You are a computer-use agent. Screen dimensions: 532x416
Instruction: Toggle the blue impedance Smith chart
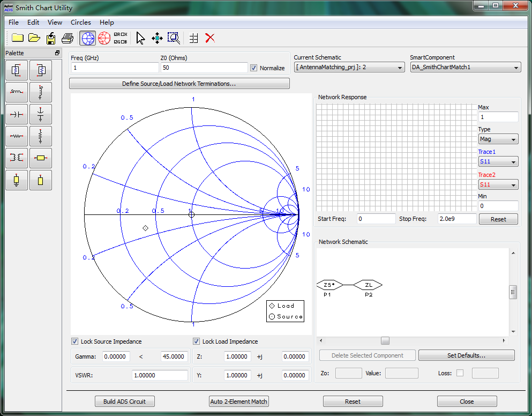[87, 38]
